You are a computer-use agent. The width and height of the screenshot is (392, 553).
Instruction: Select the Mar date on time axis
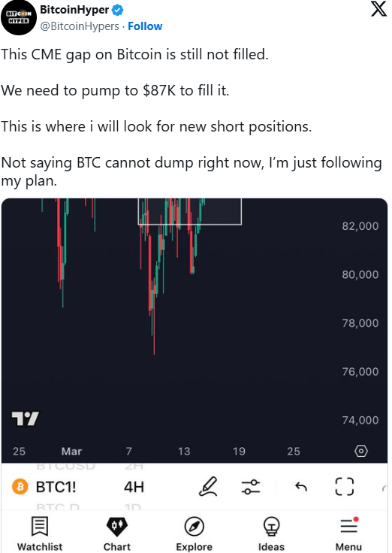pyautogui.click(x=71, y=451)
